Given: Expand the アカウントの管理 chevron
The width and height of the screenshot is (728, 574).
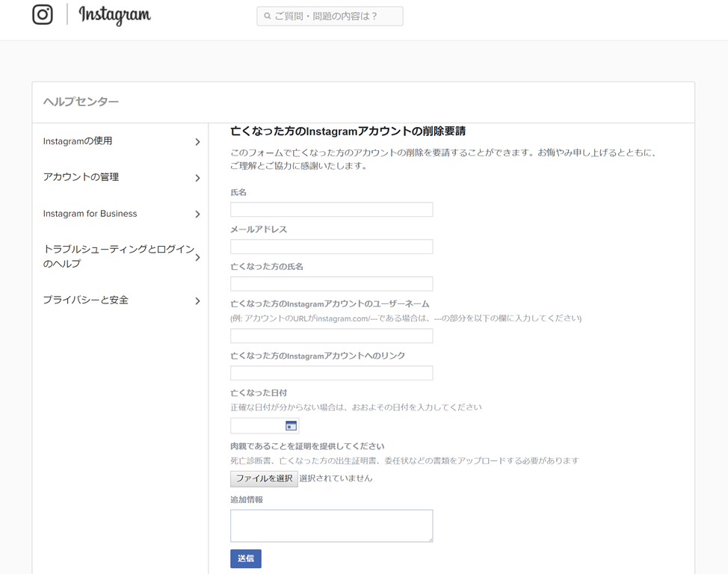Looking at the screenshot, I should point(197,178).
